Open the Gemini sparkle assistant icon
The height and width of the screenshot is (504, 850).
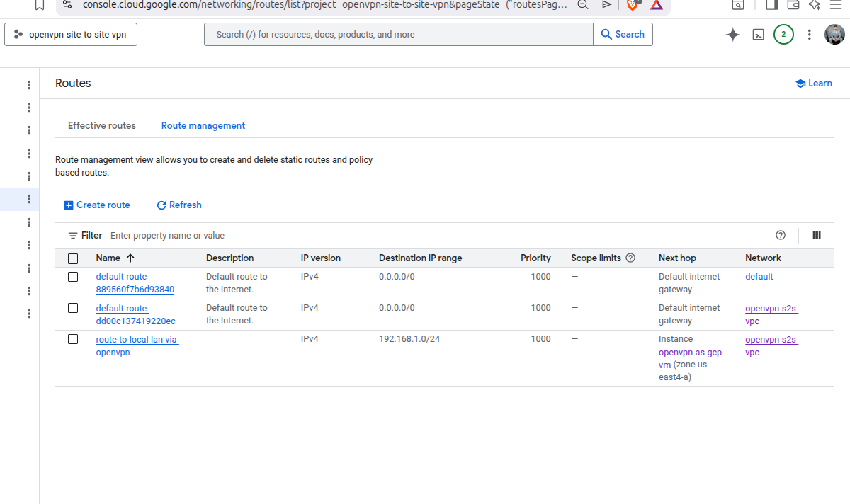[733, 35]
